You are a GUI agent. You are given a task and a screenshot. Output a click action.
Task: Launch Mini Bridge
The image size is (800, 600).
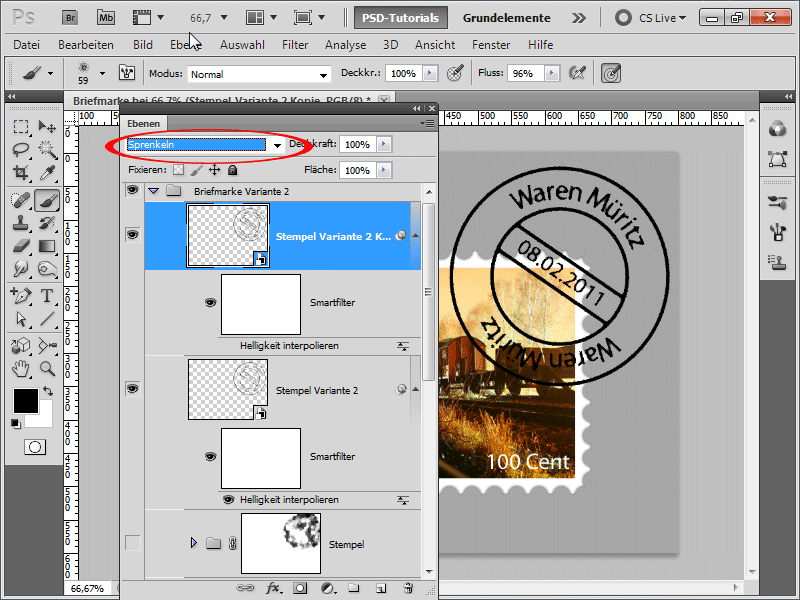106,18
